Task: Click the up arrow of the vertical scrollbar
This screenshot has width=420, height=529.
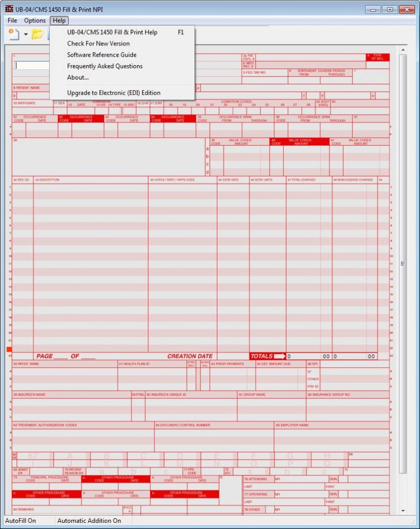Action: 403,50
